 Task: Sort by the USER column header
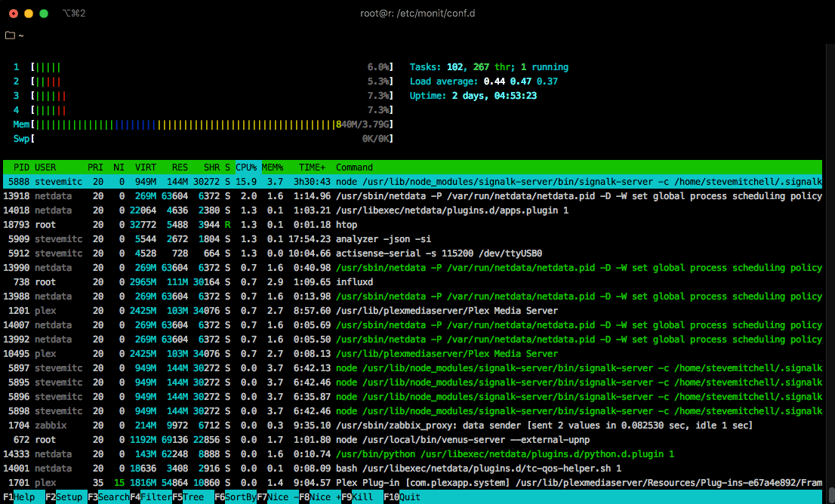coord(45,167)
